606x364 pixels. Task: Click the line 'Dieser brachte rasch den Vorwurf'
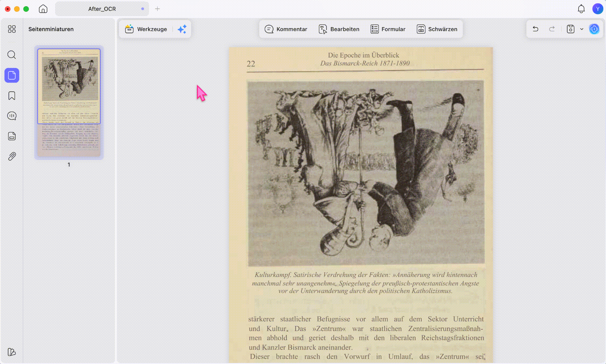(x=367, y=356)
